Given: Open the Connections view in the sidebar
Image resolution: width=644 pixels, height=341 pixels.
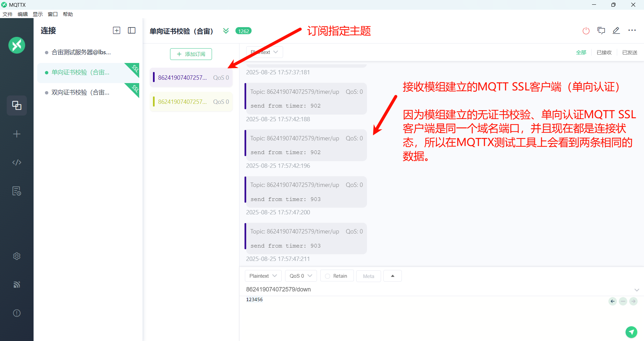Looking at the screenshot, I should tap(17, 106).
